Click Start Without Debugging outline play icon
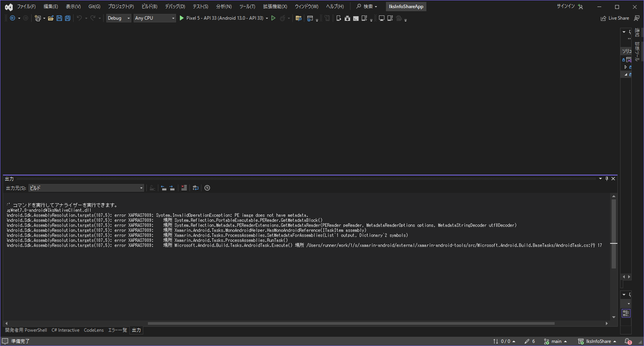 (x=273, y=18)
